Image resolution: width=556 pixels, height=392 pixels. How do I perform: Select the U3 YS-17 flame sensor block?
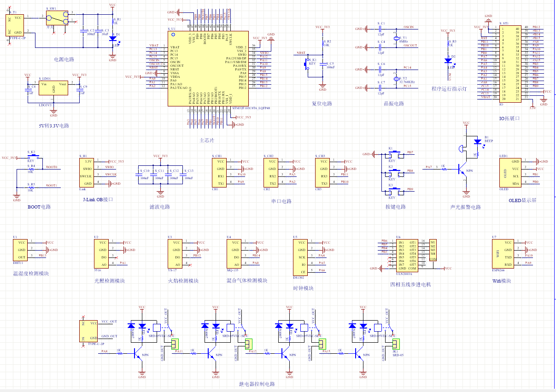[x=175, y=254]
